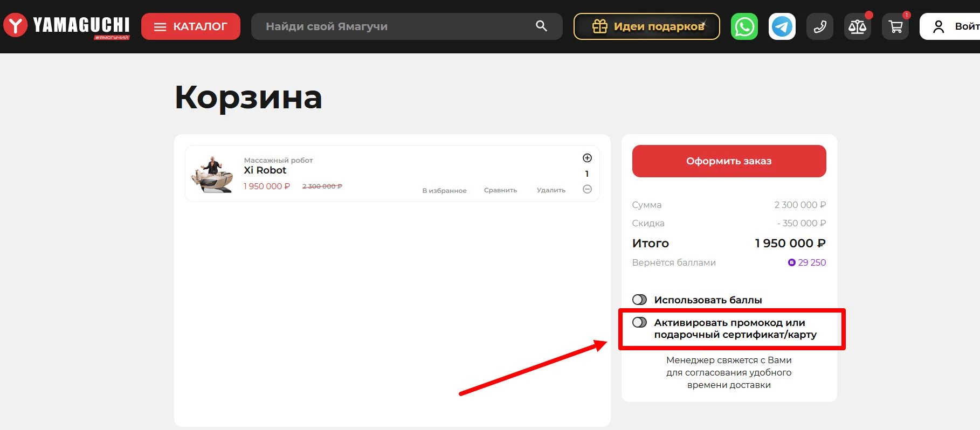Enable the Использовать баллы toggle
The height and width of the screenshot is (430, 980).
639,300
